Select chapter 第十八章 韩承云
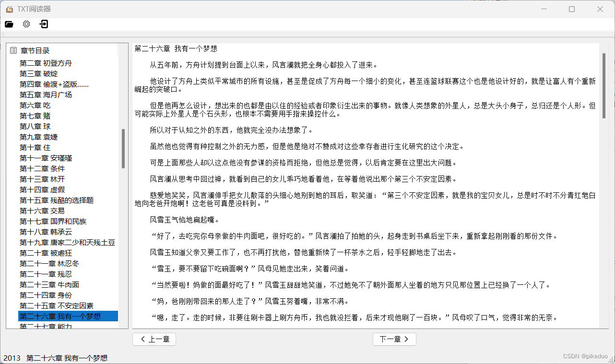 (46, 232)
